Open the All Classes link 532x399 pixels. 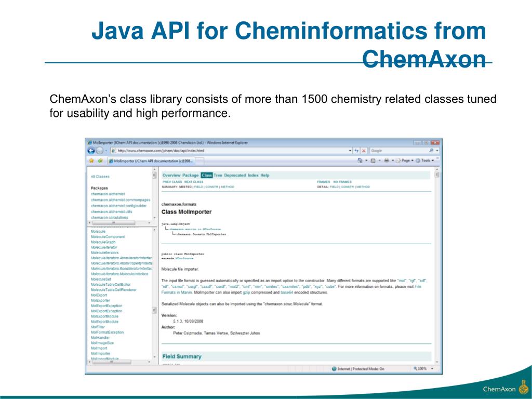(x=100, y=177)
